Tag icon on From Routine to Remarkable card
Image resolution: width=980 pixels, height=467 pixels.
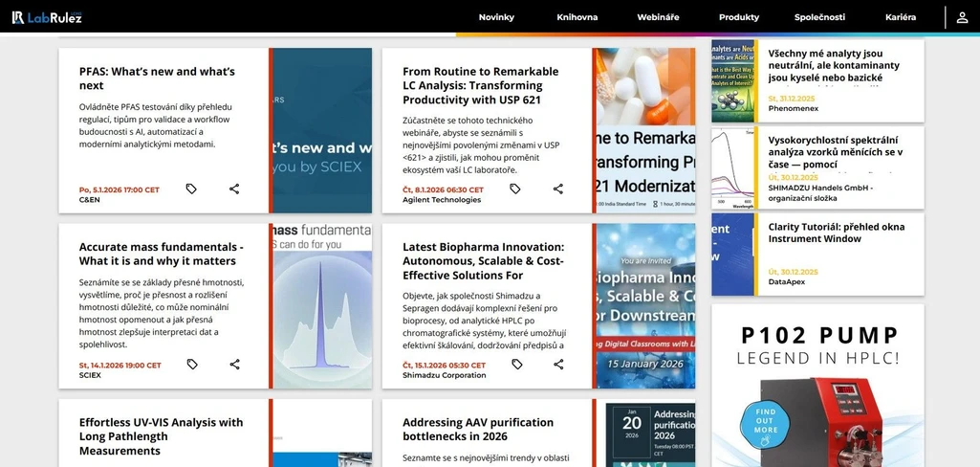(x=515, y=189)
